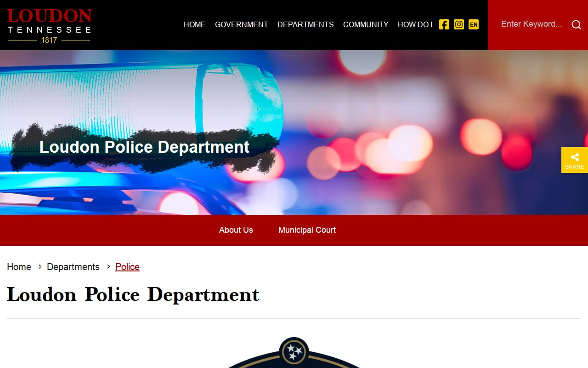Open the Departments menu
The image size is (588, 368).
click(305, 24)
